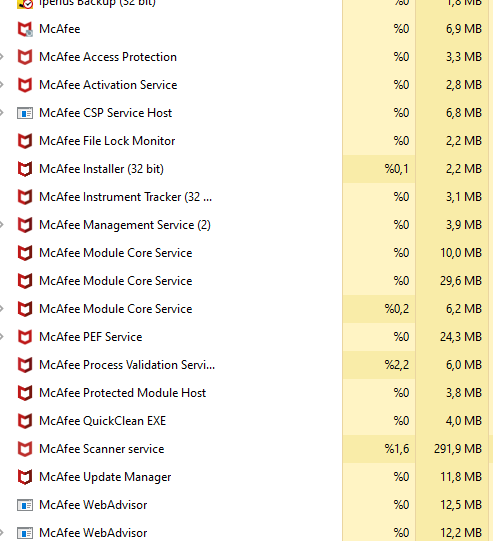Click the 10,0 MB memory value
The height and width of the screenshot is (541, 493).
pyautogui.click(x=461, y=253)
